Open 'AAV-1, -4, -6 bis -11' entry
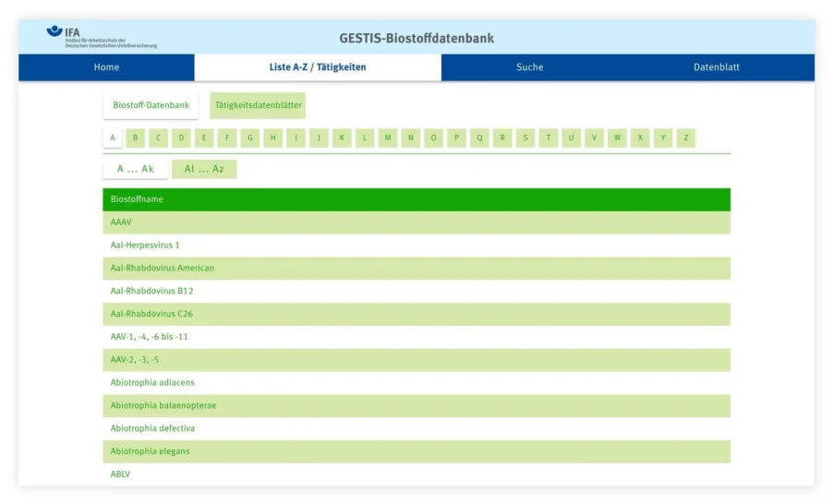The image size is (834, 504). (417, 337)
